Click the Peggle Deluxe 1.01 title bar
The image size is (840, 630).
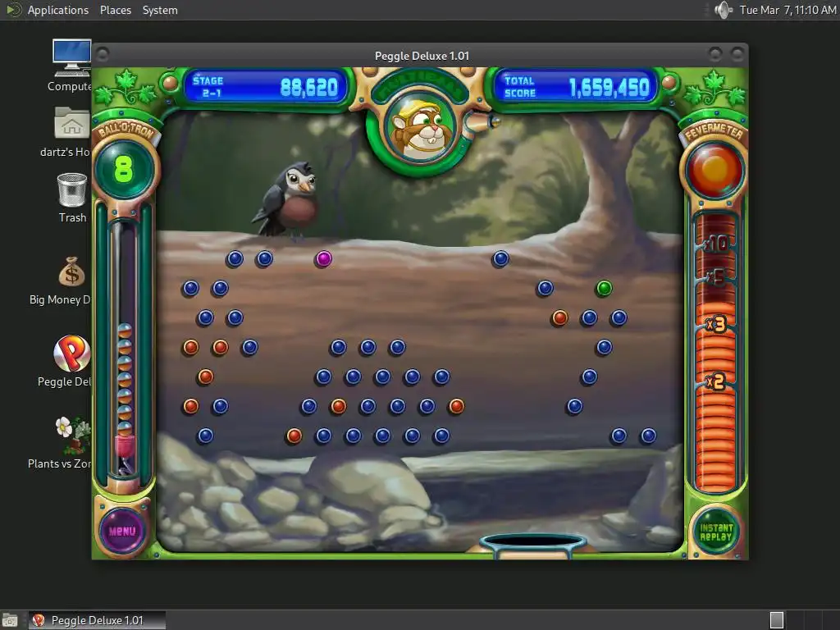coord(421,56)
